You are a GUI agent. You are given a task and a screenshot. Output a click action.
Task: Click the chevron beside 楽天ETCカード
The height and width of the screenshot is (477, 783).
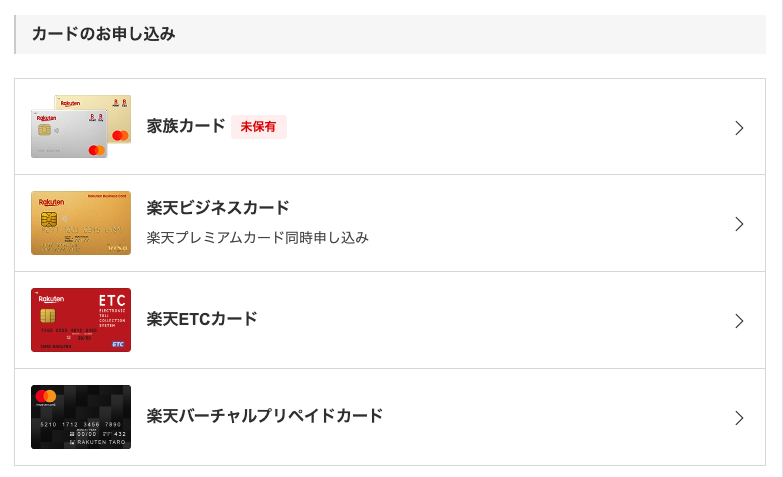[739, 321]
